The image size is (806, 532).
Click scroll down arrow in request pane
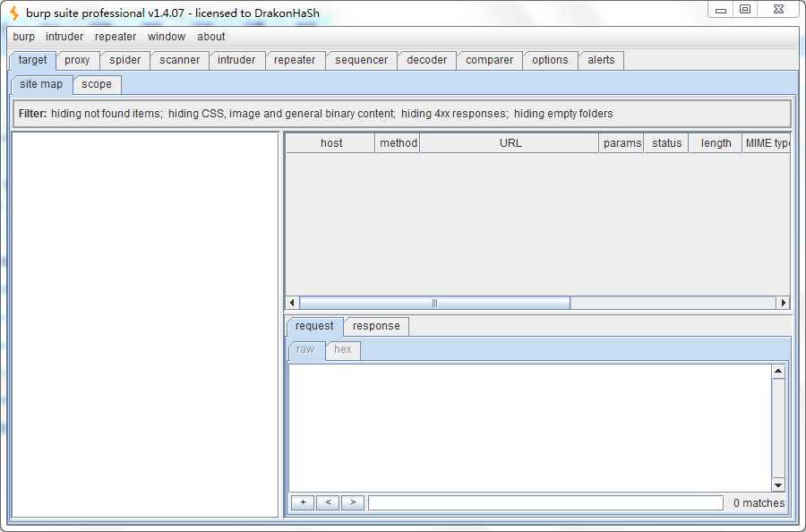pos(778,485)
